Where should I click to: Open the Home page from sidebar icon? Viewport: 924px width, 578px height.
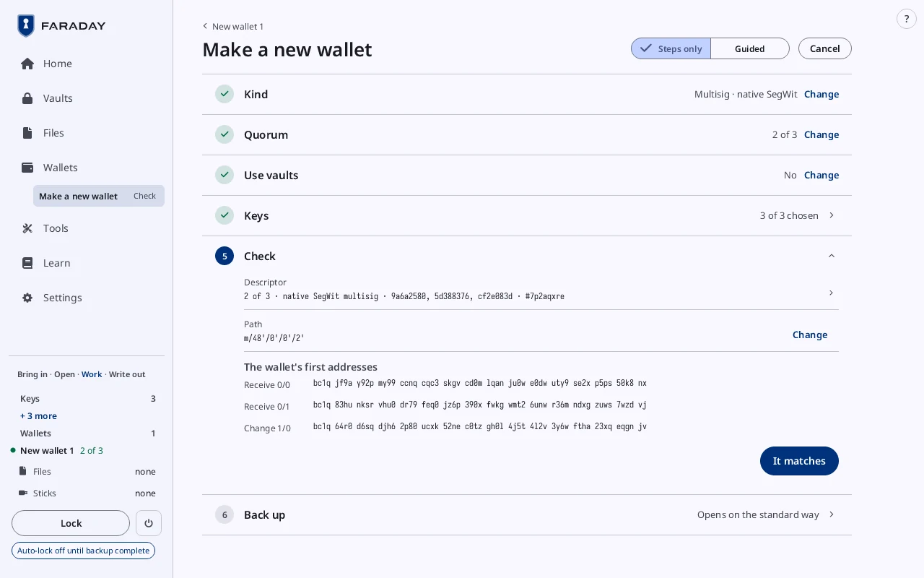[27, 64]
